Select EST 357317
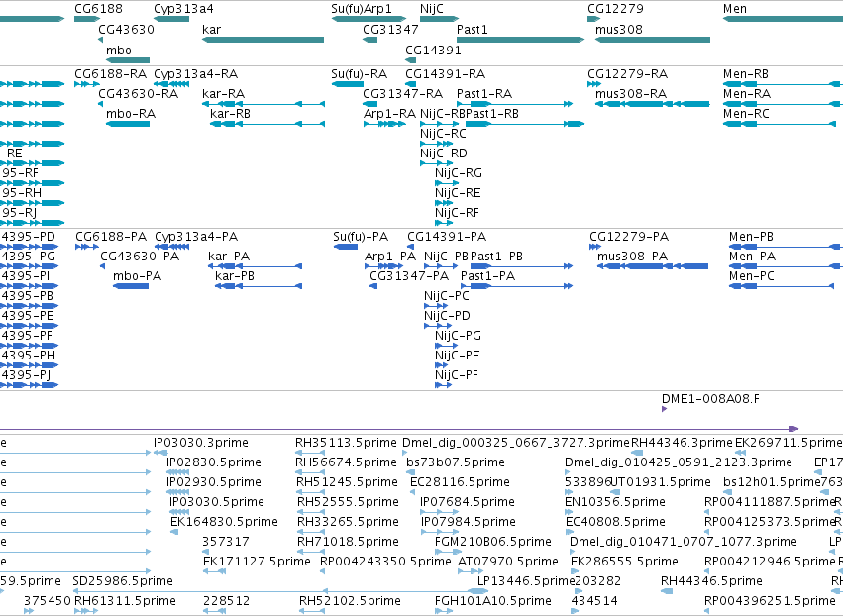This screenshot has width=843, height=616. tap(226, 542)
